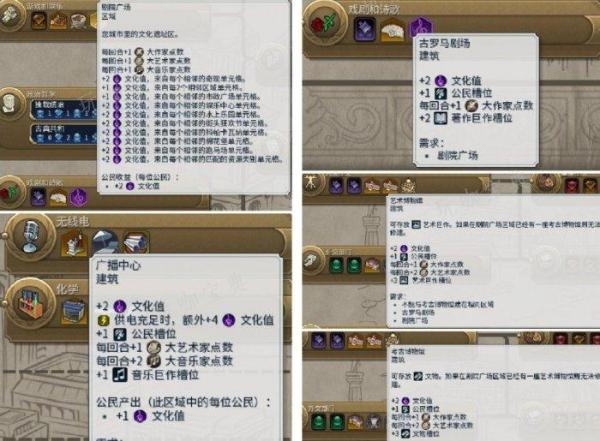Click the 游戏和娱乐 civic icon at top left
The image size is (600, 441).
coord(11,15)
